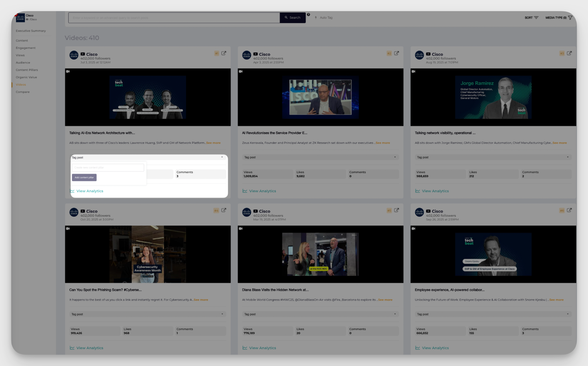Select Videos in the sidebar
Image resolution: width=588 pixels, height=366 pixels.
point(21,85)
